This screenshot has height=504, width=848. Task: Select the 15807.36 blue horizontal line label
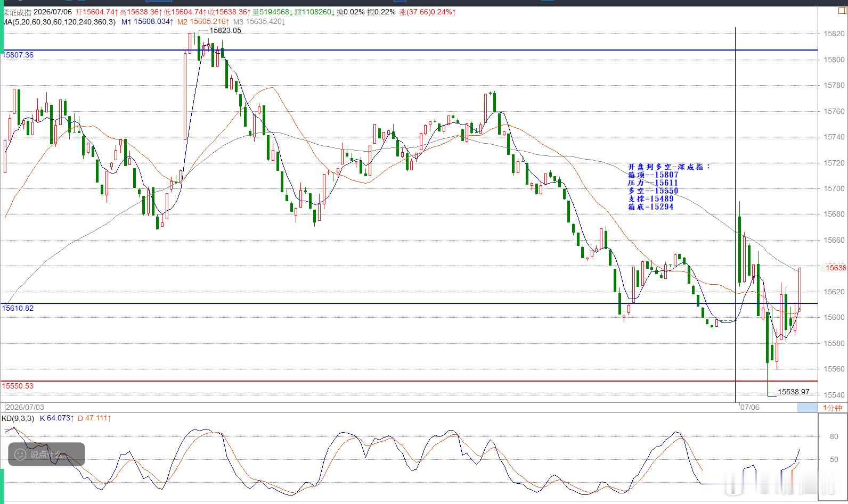(x=18, y=55)
